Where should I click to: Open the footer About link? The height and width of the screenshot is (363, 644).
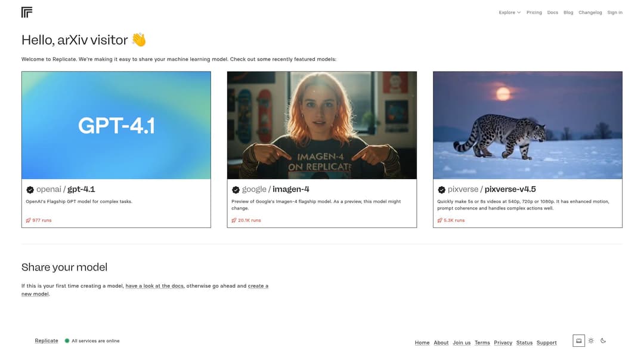pos(441,343)
